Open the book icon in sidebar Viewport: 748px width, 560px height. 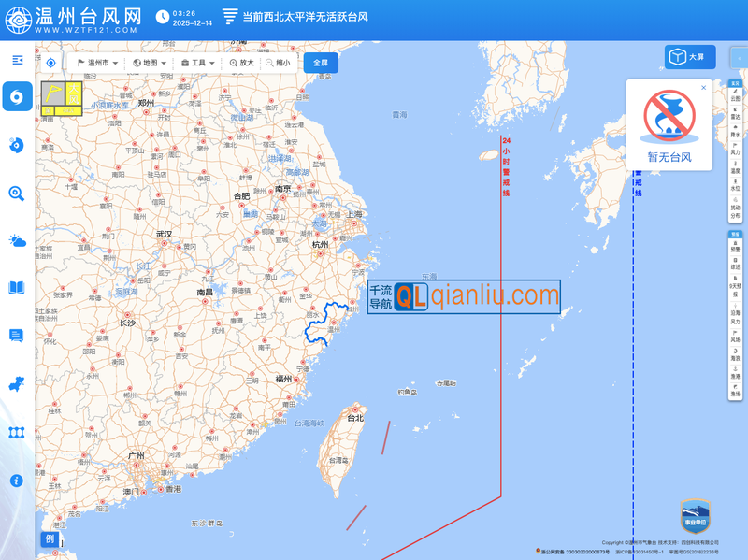[17, 288]
